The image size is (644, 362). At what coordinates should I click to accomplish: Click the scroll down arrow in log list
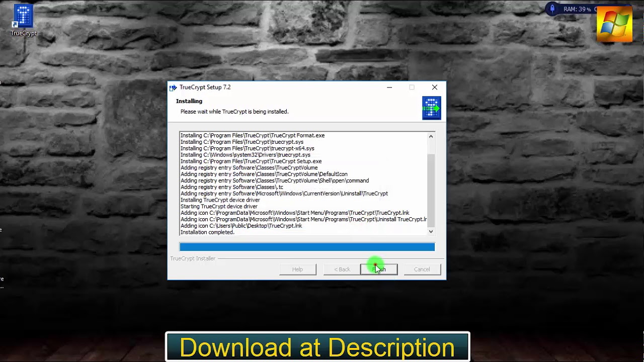tap(431, 231)
